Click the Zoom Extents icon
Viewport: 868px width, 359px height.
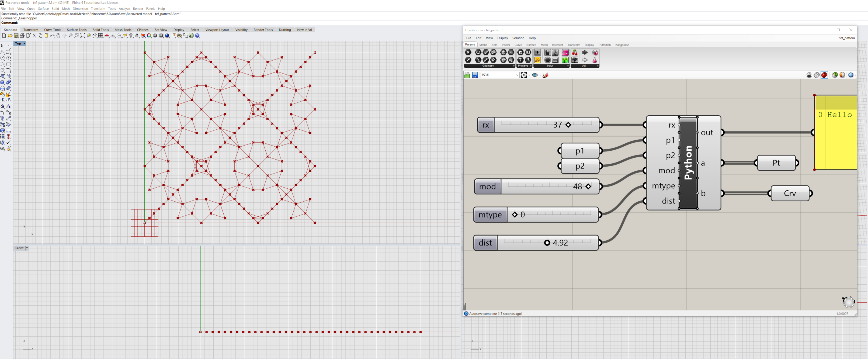[x=82, y=36]
